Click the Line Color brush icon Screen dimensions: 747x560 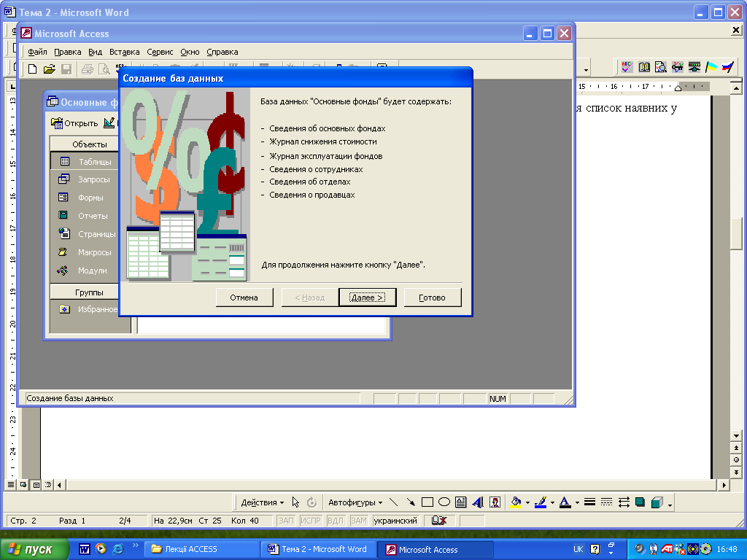tap(541, 502)
